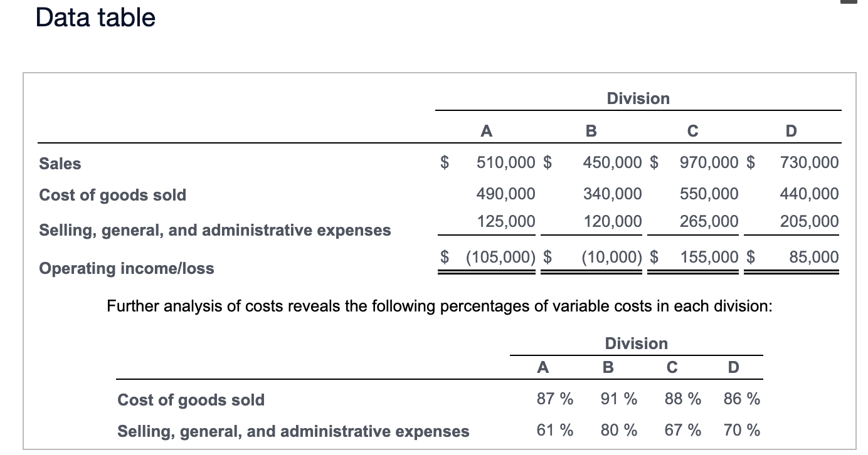The image size is (868, 455).
Task: Select the Cost of goods sold row label
Action: click(x=112, y=195)
